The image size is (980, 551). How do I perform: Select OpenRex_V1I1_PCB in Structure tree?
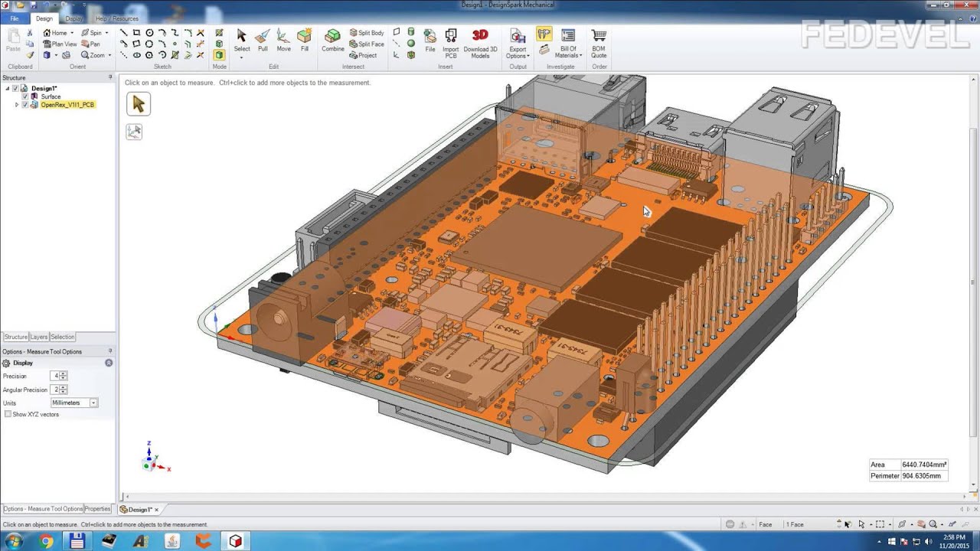coord(67,105)
